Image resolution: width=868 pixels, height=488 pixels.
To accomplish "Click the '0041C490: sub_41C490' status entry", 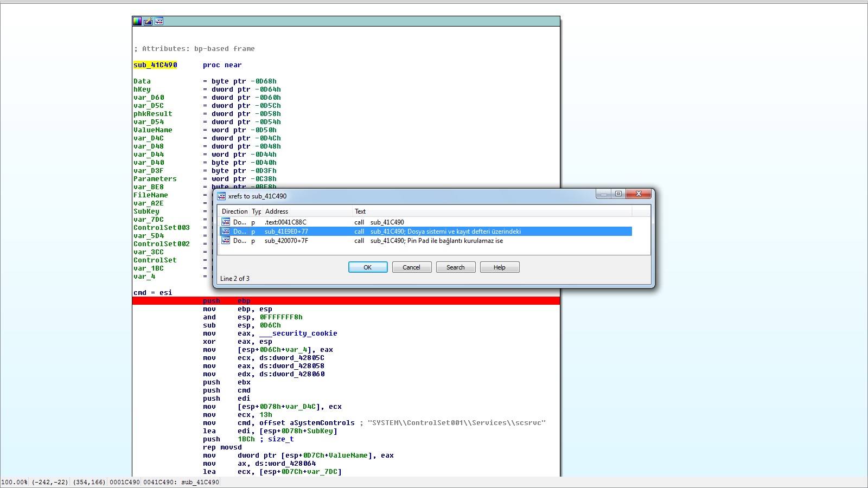I will [181, 482].
